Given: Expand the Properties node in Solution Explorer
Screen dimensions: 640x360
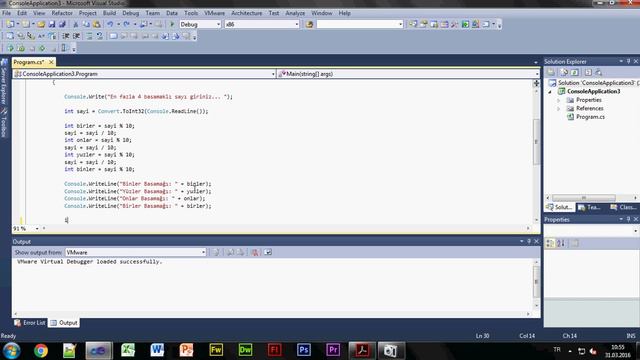Looking at the screenshot, I should (559, 100).
